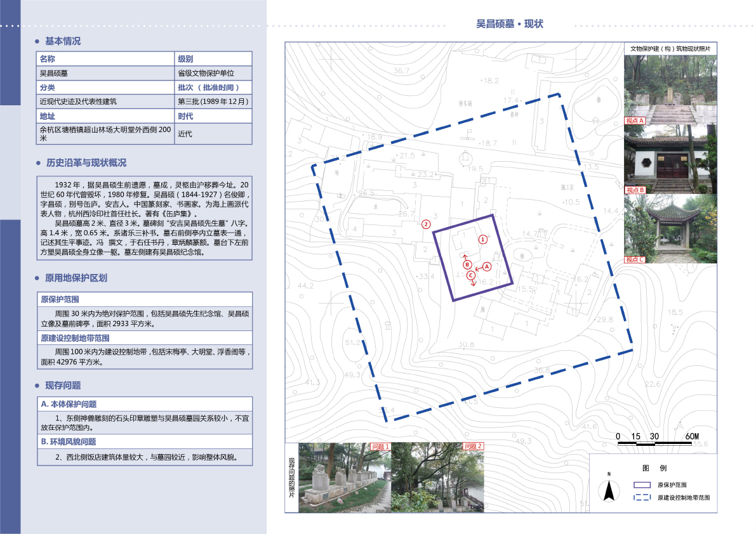756x534 pixels.
Task: Click the red 视点 C photo label
Action: (x=635, y=259)
